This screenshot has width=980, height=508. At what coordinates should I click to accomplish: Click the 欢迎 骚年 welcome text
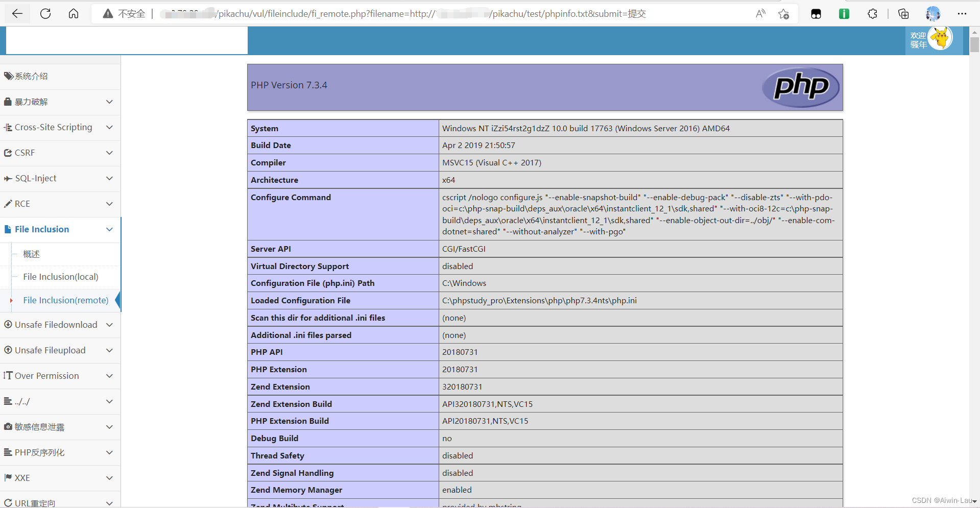(x=918, y=40)
